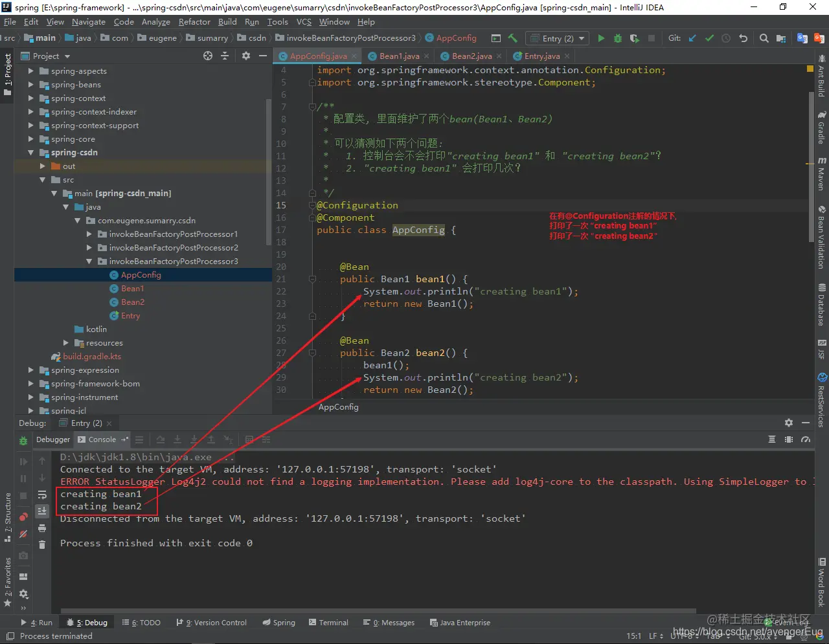
Task: Switch to the Bean1.java editor tab
Action: [399, 56]
